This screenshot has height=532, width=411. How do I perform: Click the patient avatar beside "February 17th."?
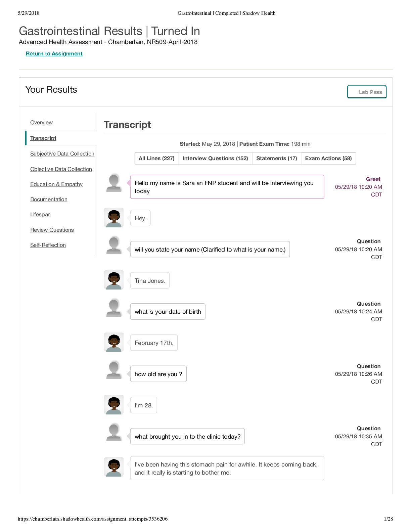114,342
